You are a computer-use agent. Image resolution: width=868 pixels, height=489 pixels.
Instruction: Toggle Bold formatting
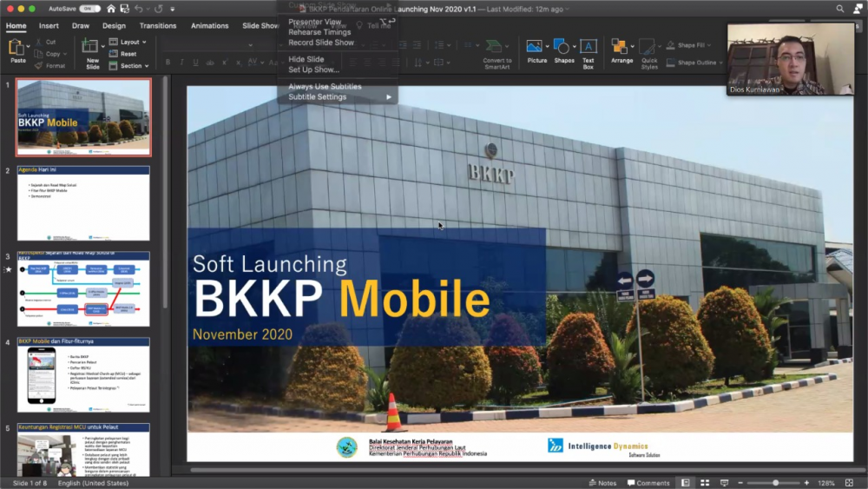(168, 63)
